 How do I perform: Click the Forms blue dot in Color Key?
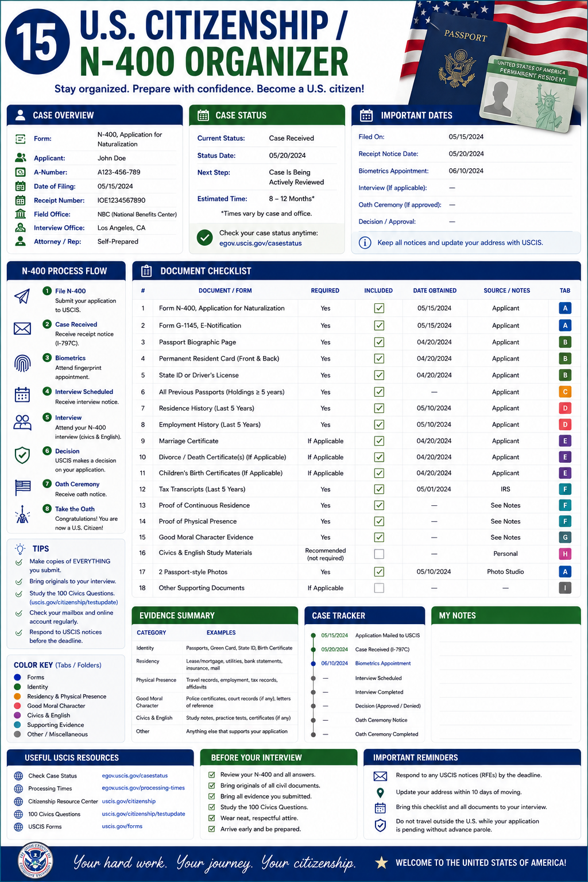click(17, 678)
